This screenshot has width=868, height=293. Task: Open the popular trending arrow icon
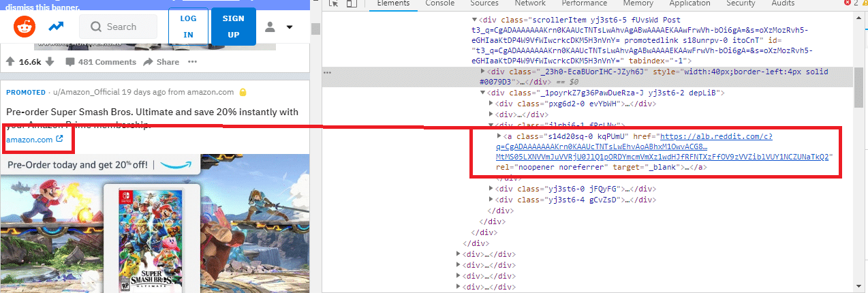pyautogui.click(x=56, y=27)
